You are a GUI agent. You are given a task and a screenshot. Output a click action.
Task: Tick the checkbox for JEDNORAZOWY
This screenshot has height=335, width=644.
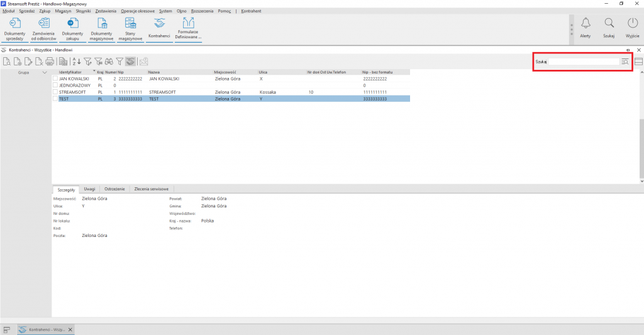pyautogui.click(x=55, y=85)
